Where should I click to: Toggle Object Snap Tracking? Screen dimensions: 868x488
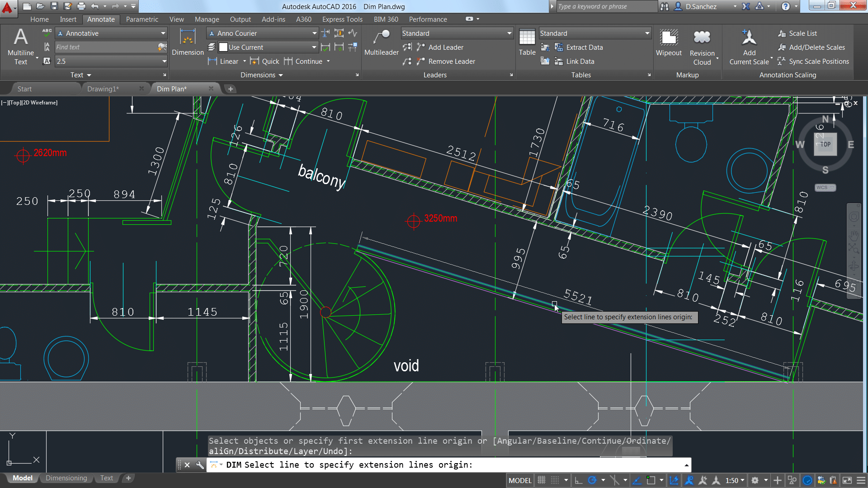click(x=637, y=480)
